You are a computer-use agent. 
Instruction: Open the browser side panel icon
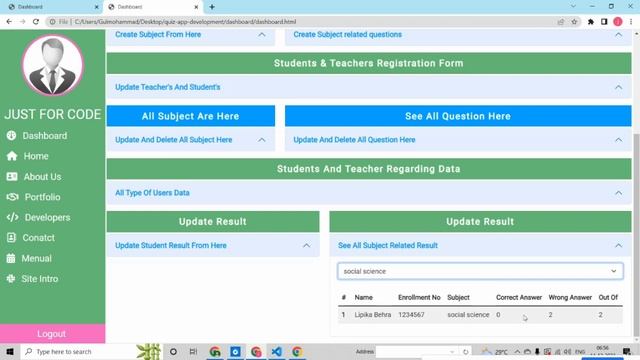(x=604, y=22)
